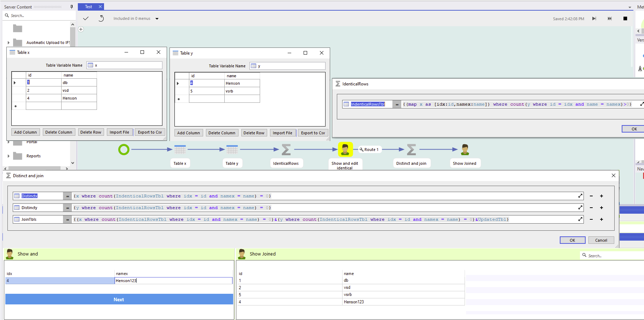Click the Route 1 label on connector

click(369, 150)
